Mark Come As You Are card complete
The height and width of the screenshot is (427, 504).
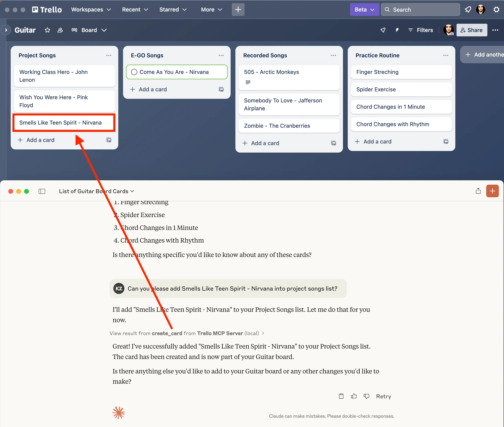(x=134, y=72)
